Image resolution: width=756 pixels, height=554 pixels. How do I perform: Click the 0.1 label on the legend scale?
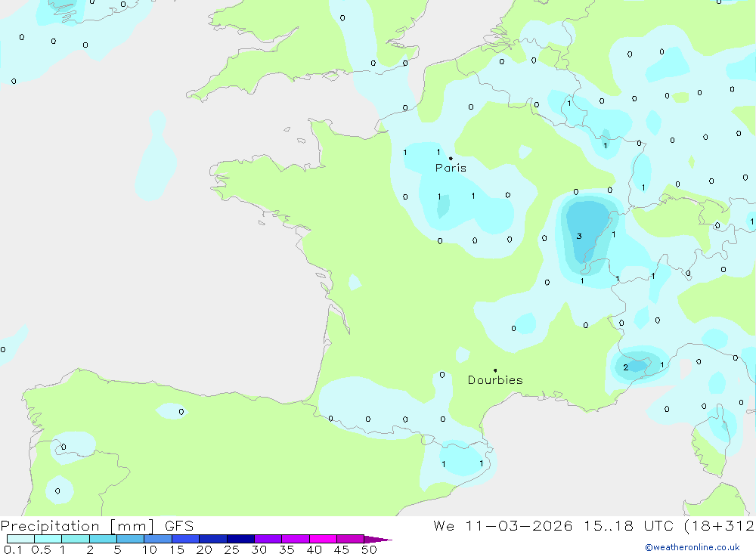[x=13, y=549]
